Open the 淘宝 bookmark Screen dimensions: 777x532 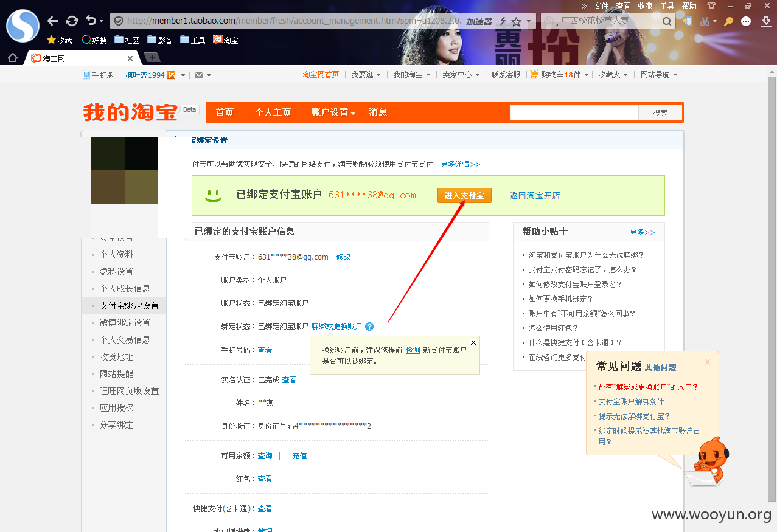tap(226, 40)
